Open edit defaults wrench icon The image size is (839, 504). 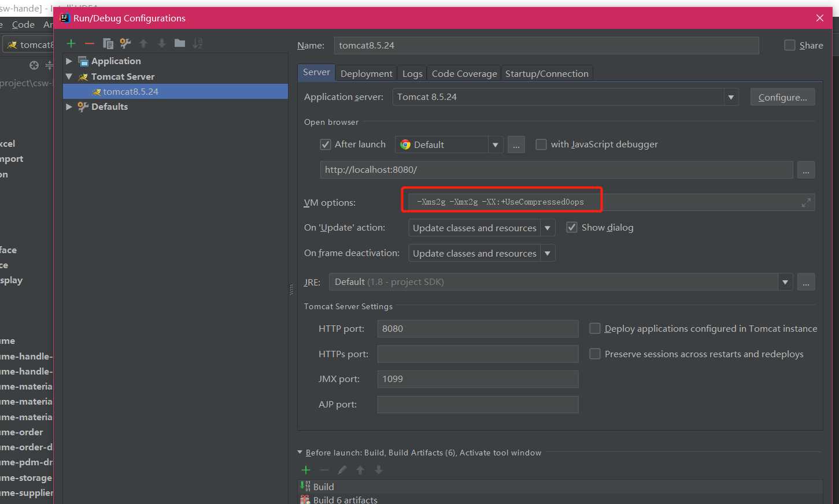[125, 43]
